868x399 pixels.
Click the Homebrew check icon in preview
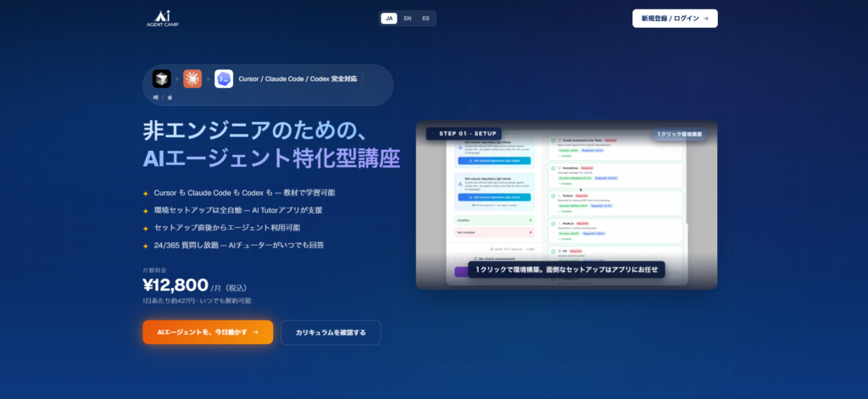point(553,168)
